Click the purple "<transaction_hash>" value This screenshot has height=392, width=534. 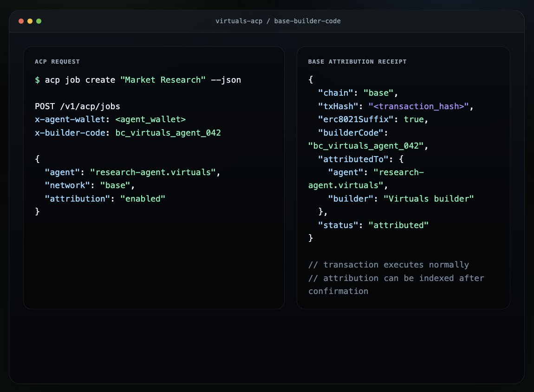418,106
